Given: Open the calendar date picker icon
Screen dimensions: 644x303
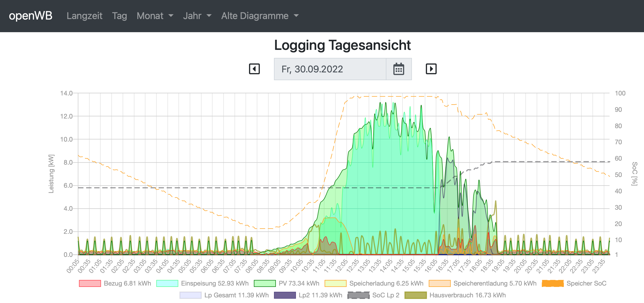Looking at the screenshot, I should click(x=398, y=69).
